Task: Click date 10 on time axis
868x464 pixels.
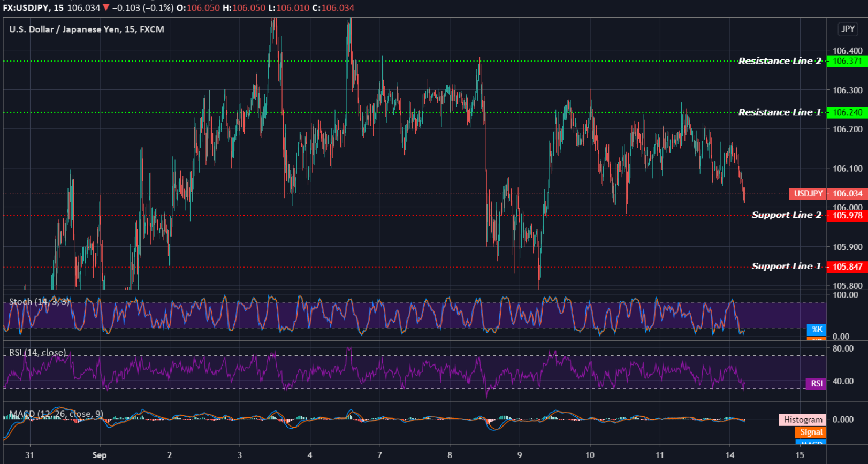Action: [590, 455]
